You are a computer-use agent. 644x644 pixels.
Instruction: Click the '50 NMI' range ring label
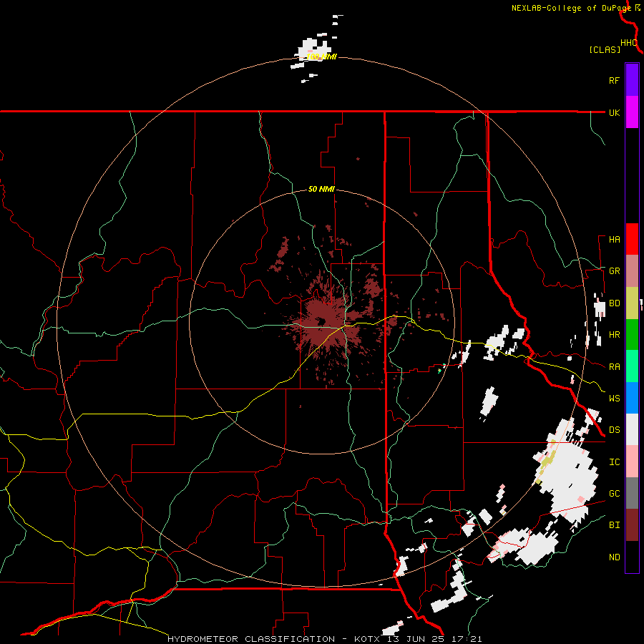coord(321,190)
